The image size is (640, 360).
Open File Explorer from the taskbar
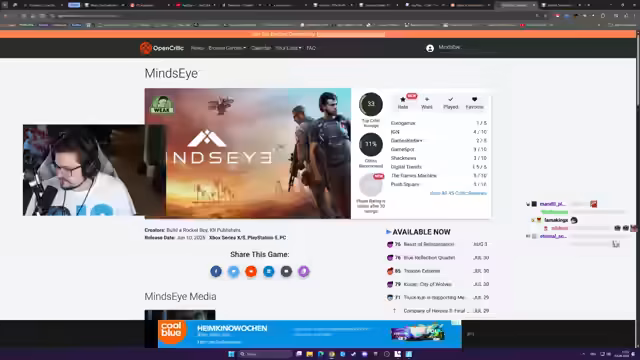click(x=309, y=354)
